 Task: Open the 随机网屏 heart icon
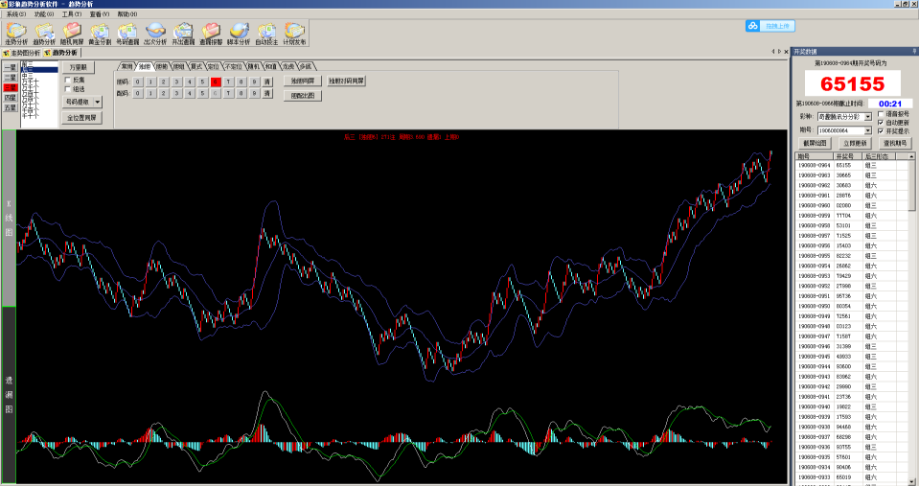(72, 34)
